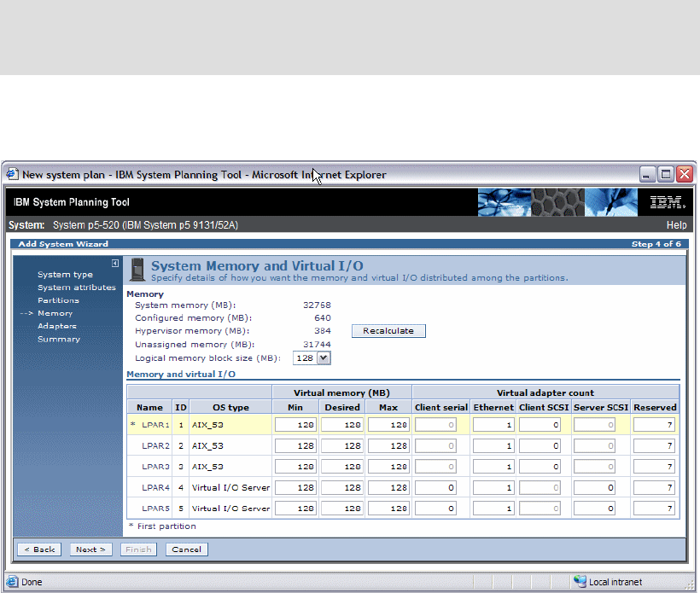Click the Internet Explorer page icon in title bar

12,174
